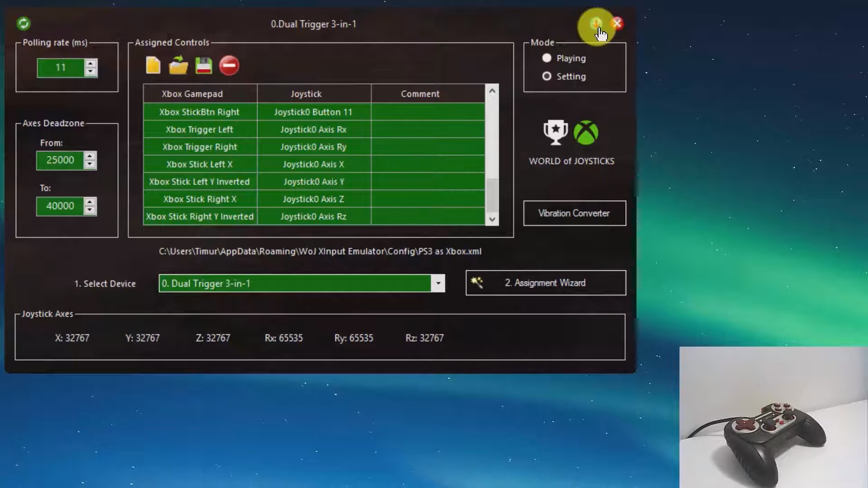Launch the Assignment Wizard
This screenshot has width=868, height=488.
point(546,283)
